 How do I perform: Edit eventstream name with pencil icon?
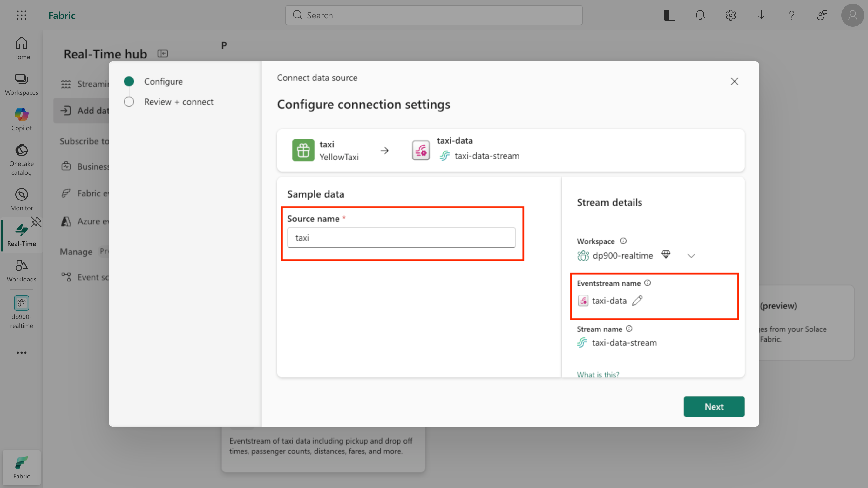637,301
